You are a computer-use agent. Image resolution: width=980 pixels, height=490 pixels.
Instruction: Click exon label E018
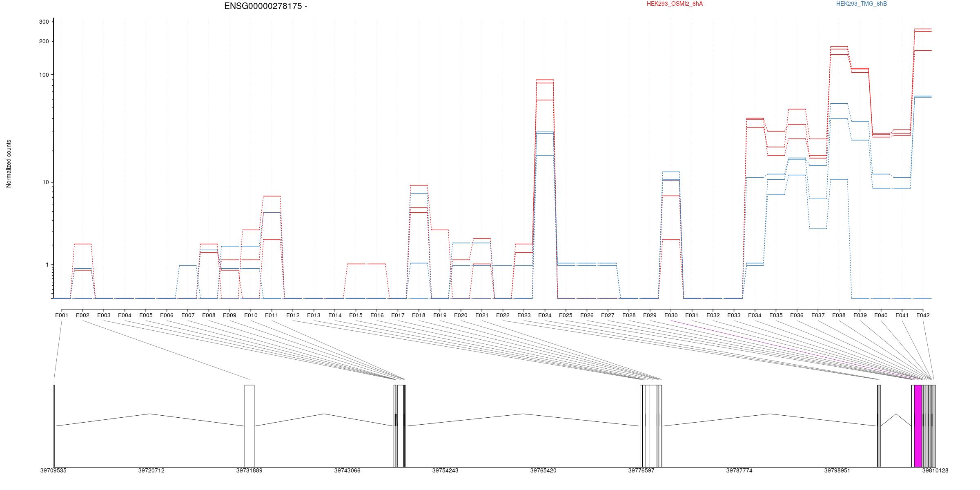pos(419,315)
